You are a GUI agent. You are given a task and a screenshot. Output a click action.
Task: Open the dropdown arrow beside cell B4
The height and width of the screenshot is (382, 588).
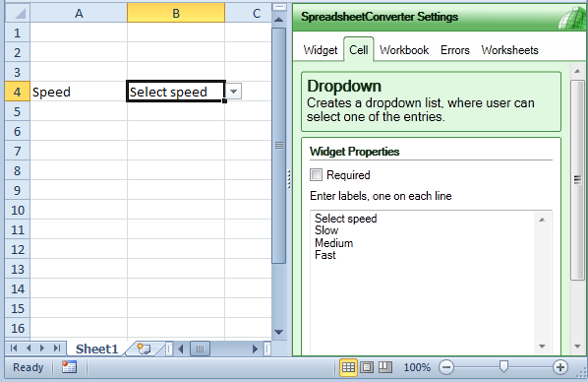coord(233,92)
